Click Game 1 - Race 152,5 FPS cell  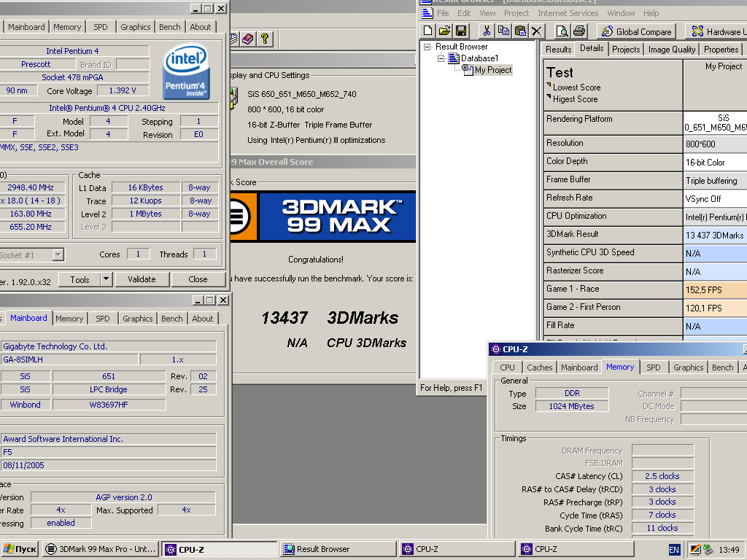click(715, 290)
